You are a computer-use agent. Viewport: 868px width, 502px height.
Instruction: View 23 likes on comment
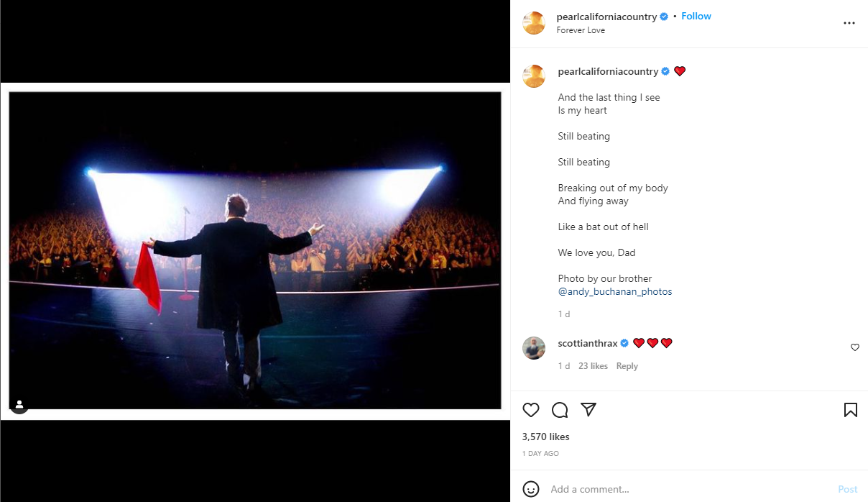click(x=593, y=366)
